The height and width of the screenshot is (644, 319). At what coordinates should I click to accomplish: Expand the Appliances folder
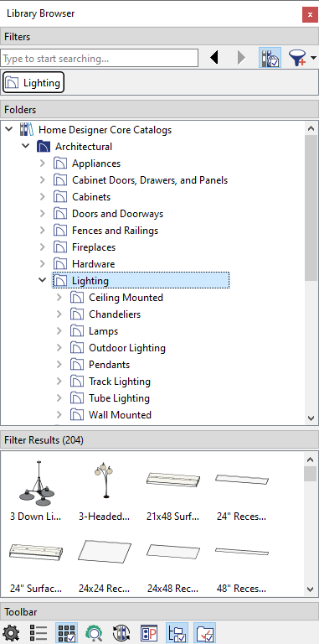point(42,164)
